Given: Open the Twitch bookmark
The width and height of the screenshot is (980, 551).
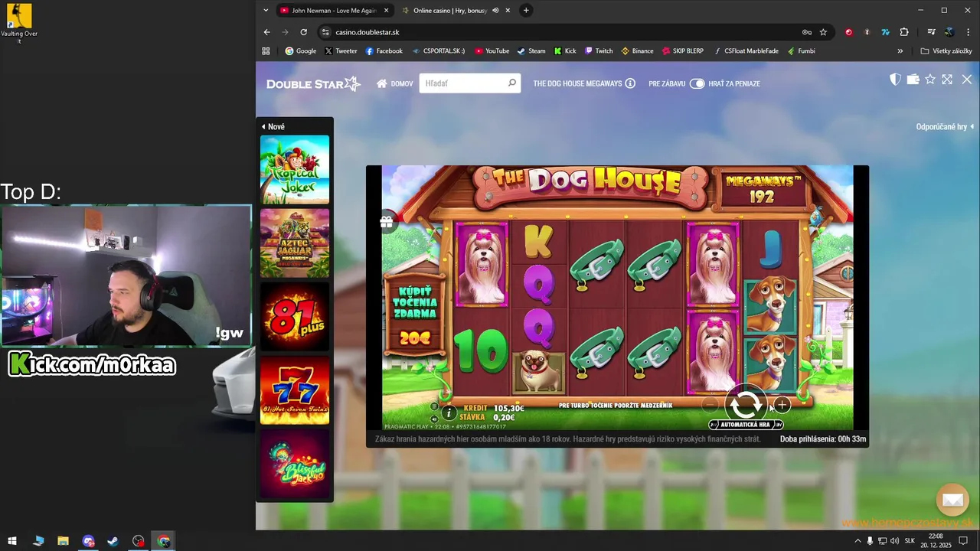Looking at the screenshot, I should [599, 51].
